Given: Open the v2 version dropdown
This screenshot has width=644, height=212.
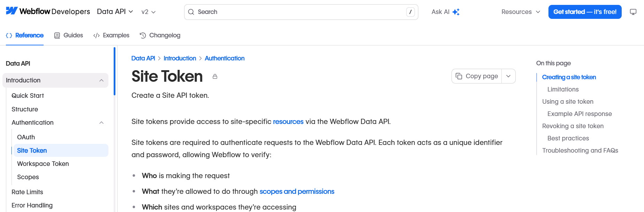Looking at the screenshot, I should coord(149,12).
